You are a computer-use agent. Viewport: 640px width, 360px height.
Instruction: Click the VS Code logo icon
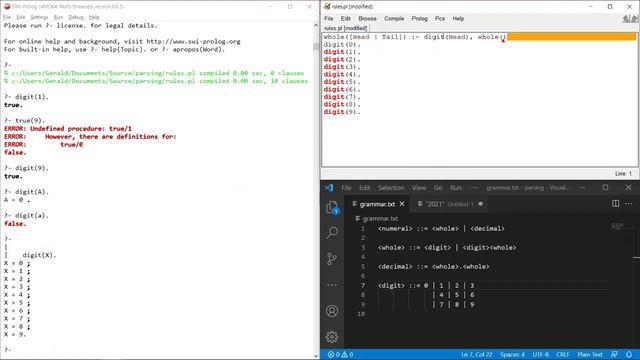coord(329,188)
